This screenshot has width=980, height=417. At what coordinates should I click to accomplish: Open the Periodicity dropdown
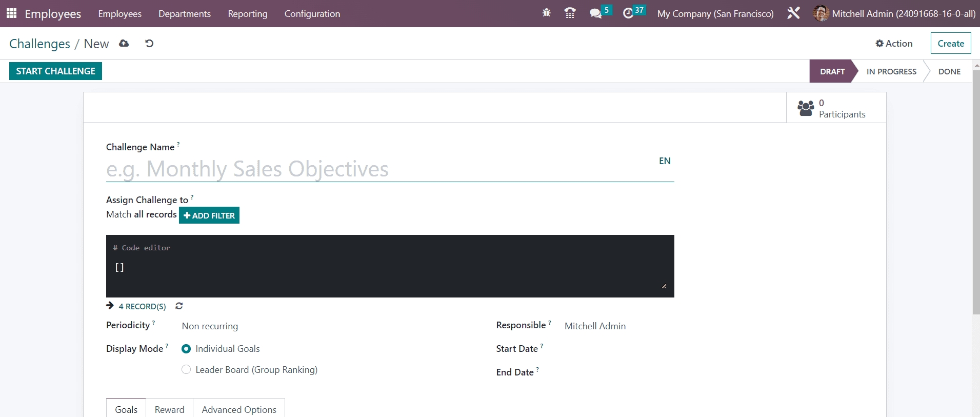tap(328, 326)
